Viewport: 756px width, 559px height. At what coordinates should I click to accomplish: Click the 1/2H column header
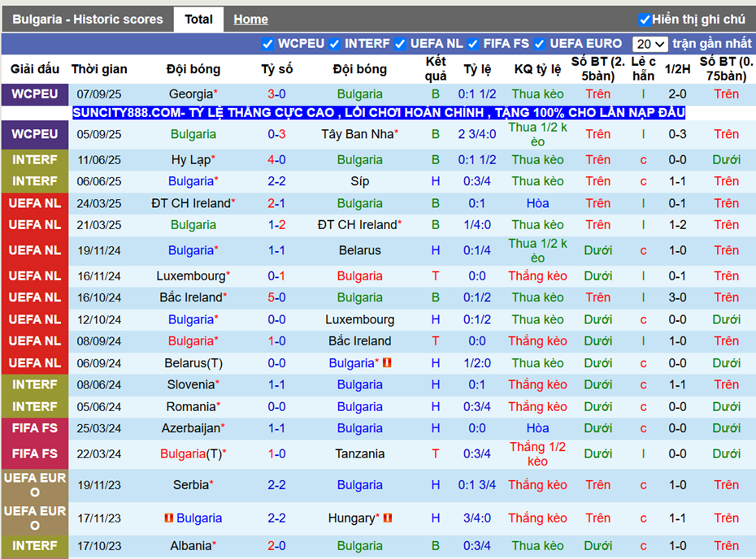click(677, 69)
